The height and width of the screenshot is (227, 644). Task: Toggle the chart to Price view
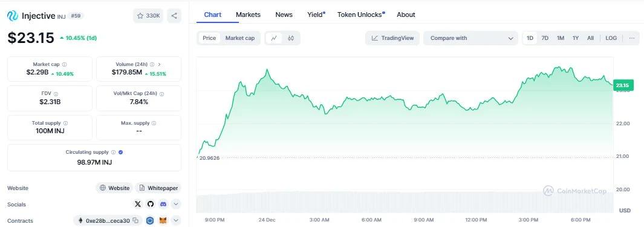(x=209, y=38)
